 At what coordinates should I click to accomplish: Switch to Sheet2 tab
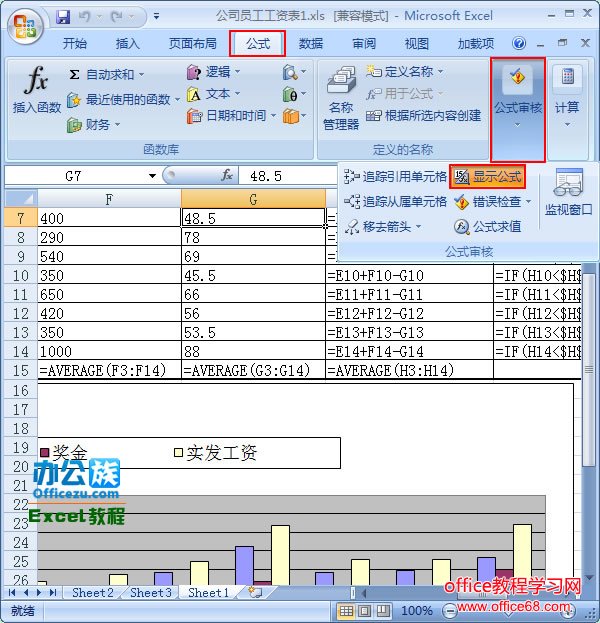93,592
